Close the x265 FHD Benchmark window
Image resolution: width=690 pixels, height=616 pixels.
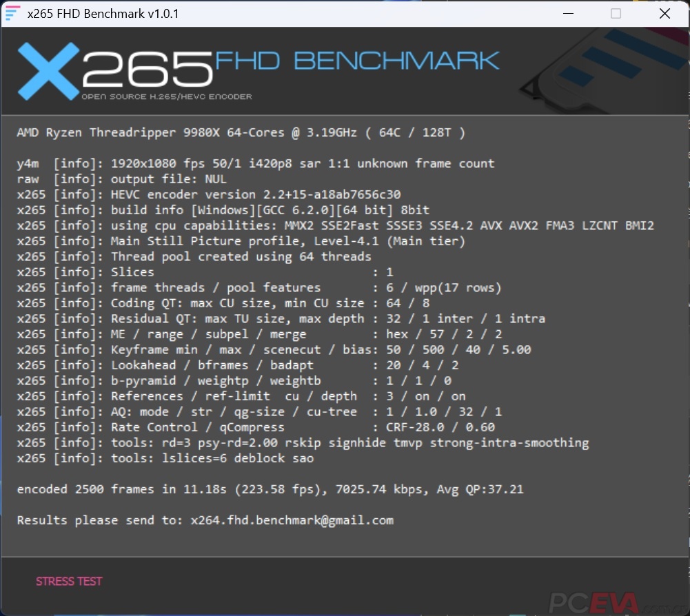(664, 14)
